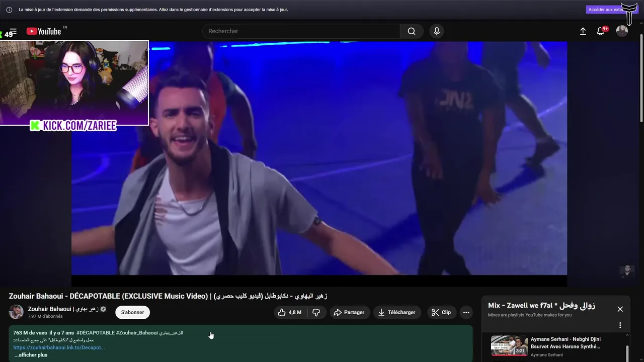644x362 pixels.
Task: Click the search magnifier button
Action: pyautogui.click(x=412, y=31)
